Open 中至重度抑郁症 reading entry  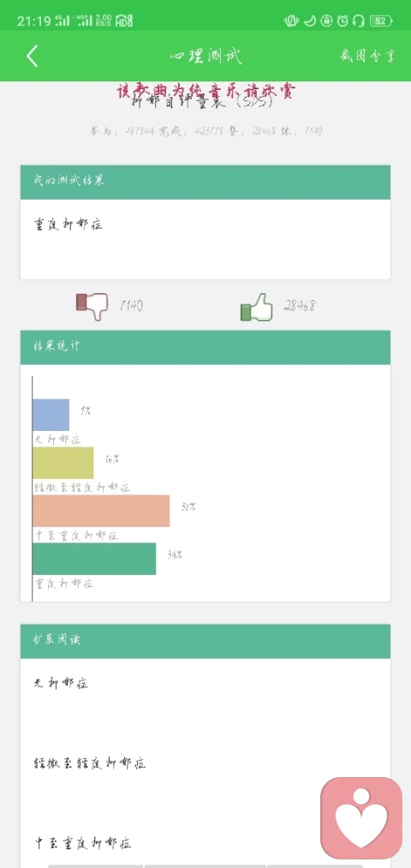[83, 843]
